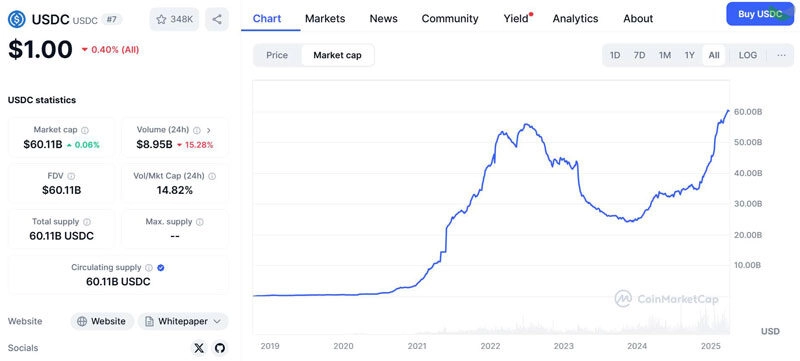
Task: Toggle the LOG scale option
Action: [748, 55]
